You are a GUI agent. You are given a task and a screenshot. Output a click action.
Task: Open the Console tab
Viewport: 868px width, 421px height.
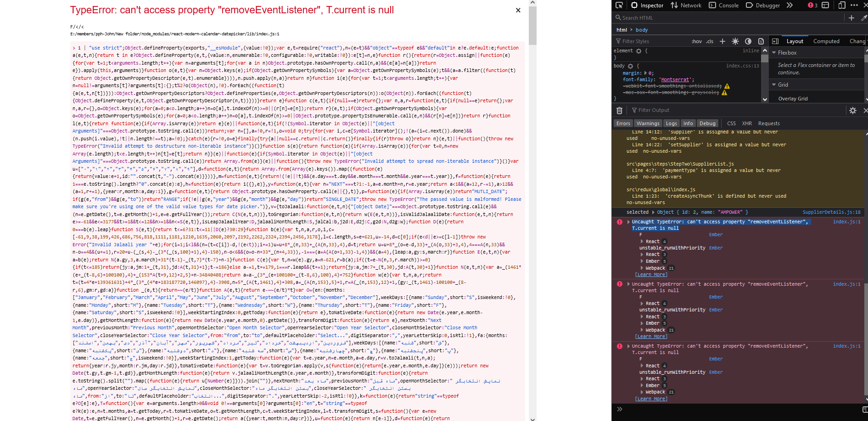pos(724,6)
